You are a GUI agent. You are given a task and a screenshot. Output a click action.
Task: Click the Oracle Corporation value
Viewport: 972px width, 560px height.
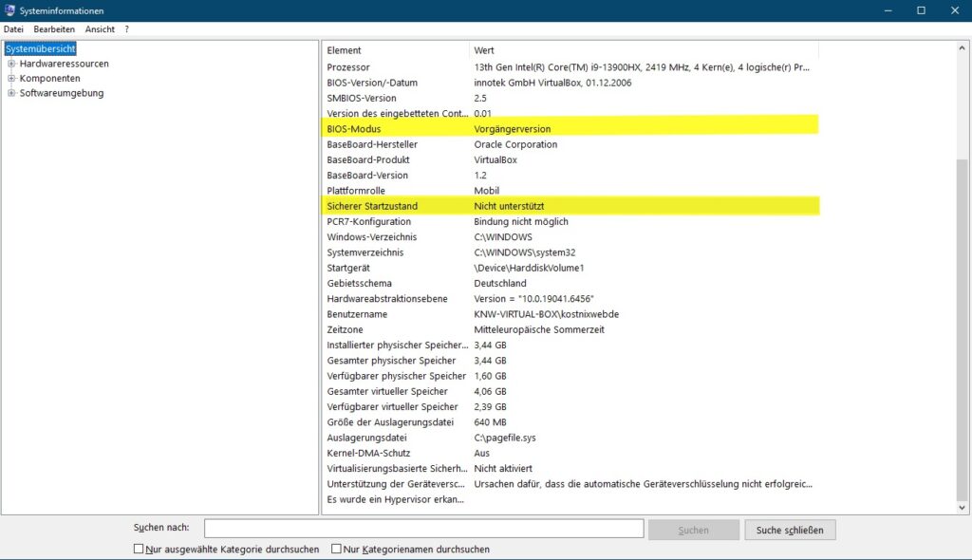pyautogui.click(x=515, y=144)
